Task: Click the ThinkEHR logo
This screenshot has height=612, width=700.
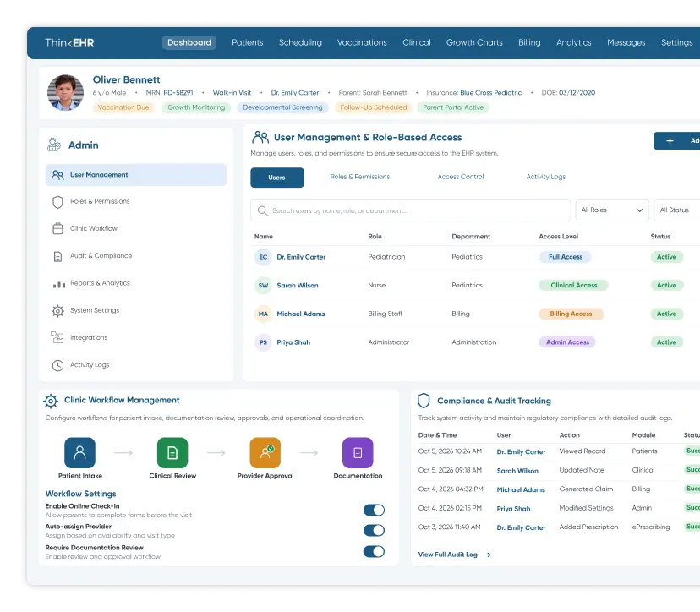Action: point(69,43)
